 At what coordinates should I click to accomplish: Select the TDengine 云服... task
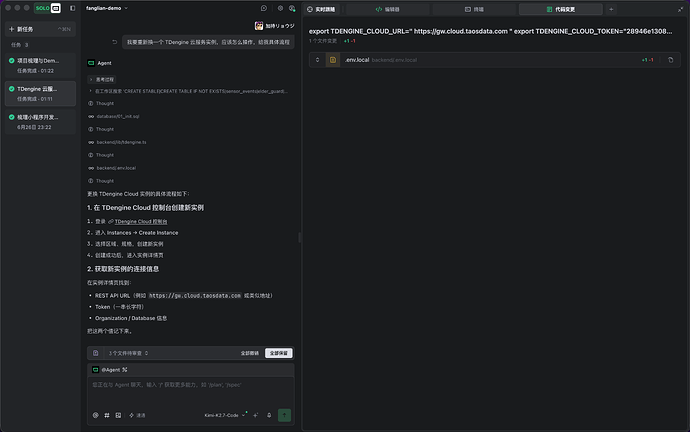[x=40, y=93]
